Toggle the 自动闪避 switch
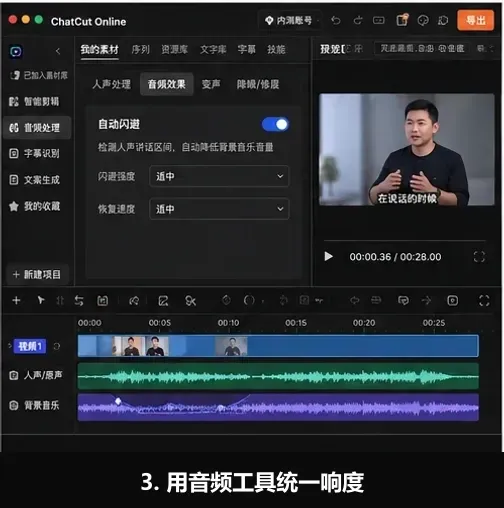 pyautogui.click(x=275, y=124)
